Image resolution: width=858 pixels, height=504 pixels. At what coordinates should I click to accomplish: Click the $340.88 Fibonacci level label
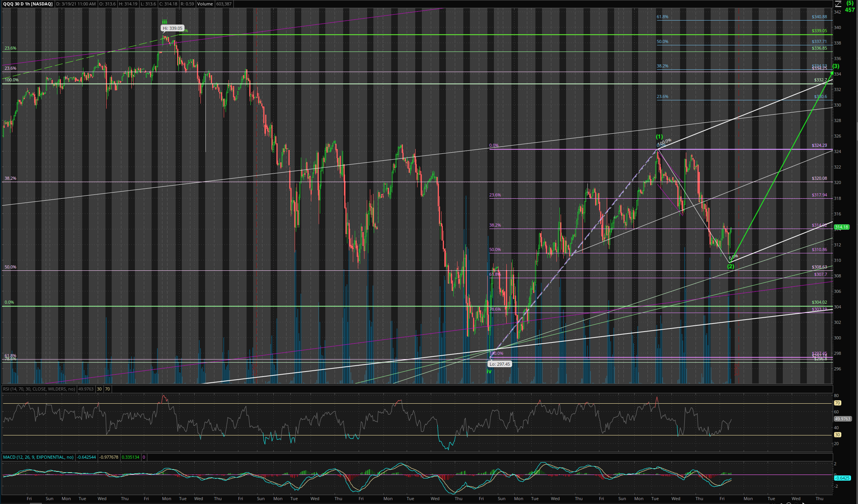819,17
